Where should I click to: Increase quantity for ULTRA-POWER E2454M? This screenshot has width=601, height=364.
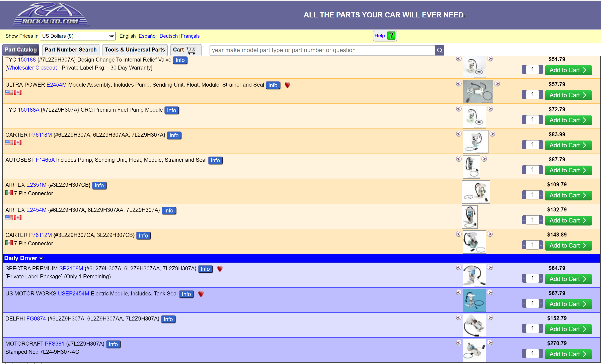(541, 95)
